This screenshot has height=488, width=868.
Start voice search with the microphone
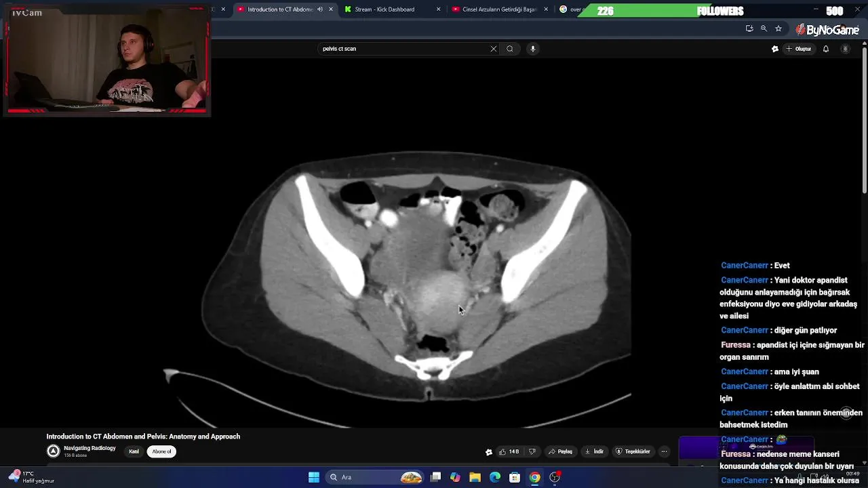533,49
